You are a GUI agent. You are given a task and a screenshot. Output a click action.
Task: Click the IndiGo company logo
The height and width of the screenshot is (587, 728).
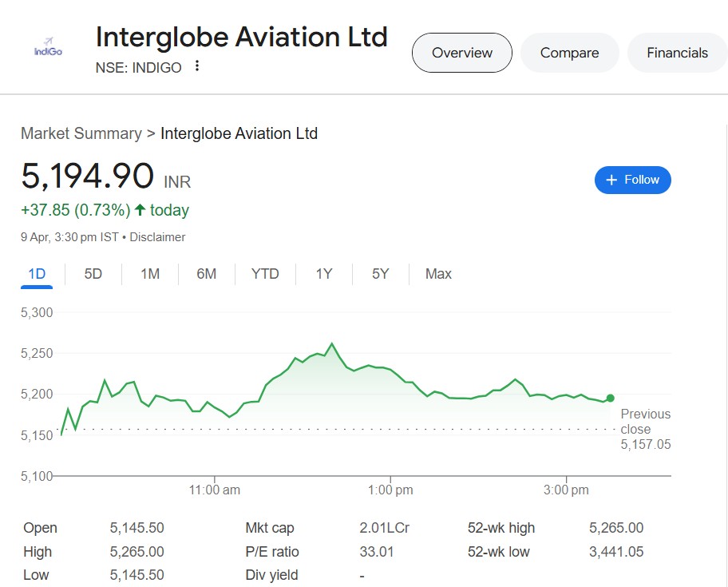[x=48, y=48]
